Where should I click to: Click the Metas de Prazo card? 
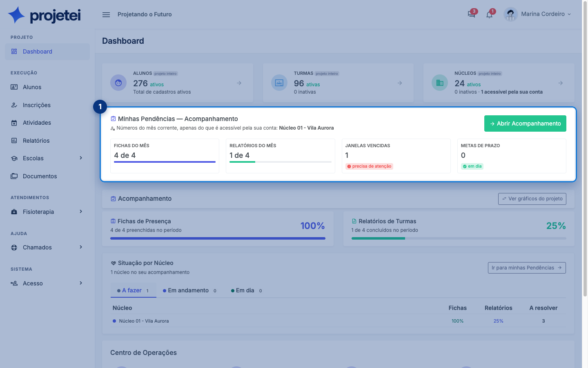pyautogui.click(x=512, y=156)
